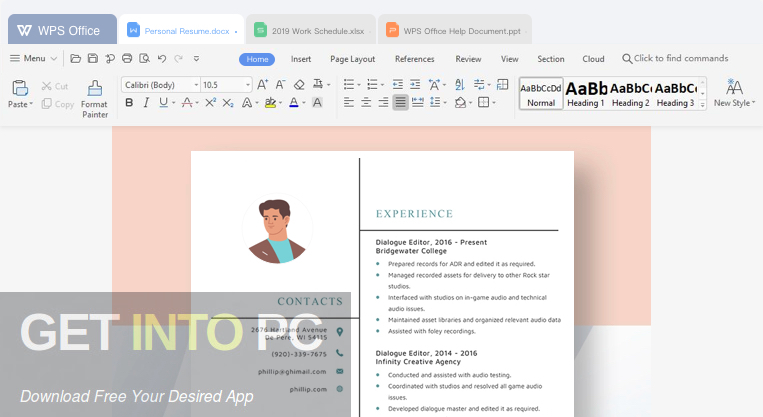Apply the Heading 2 style
This screenshot has height=417, width=763.
pyautogui.click(x=631, y=93)
